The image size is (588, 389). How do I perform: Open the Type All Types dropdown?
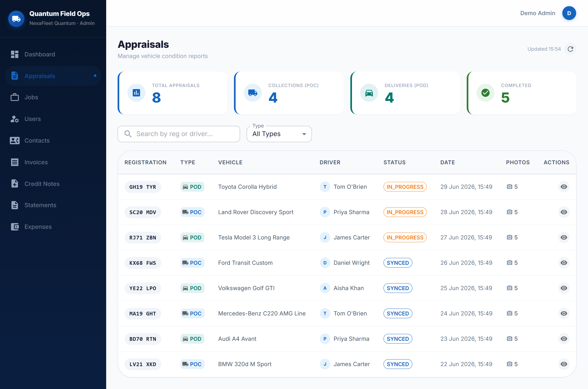tap(279, 134)
